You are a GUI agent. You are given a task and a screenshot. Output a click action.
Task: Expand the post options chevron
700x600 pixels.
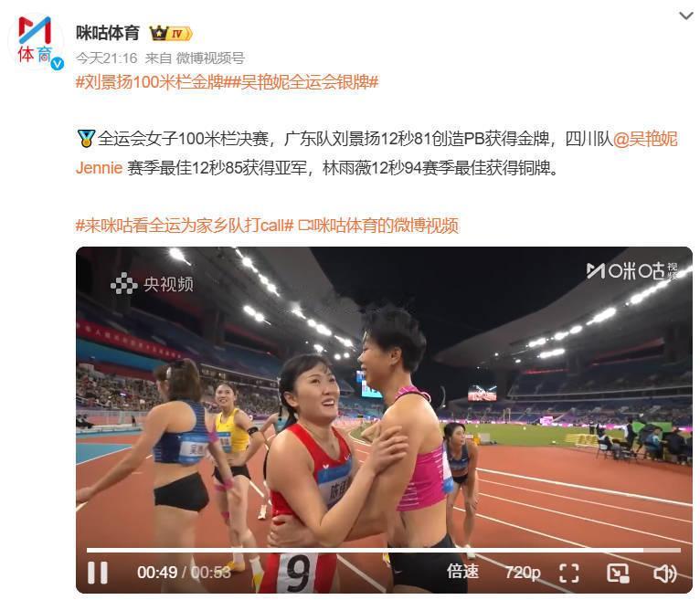tap(686, 16)
